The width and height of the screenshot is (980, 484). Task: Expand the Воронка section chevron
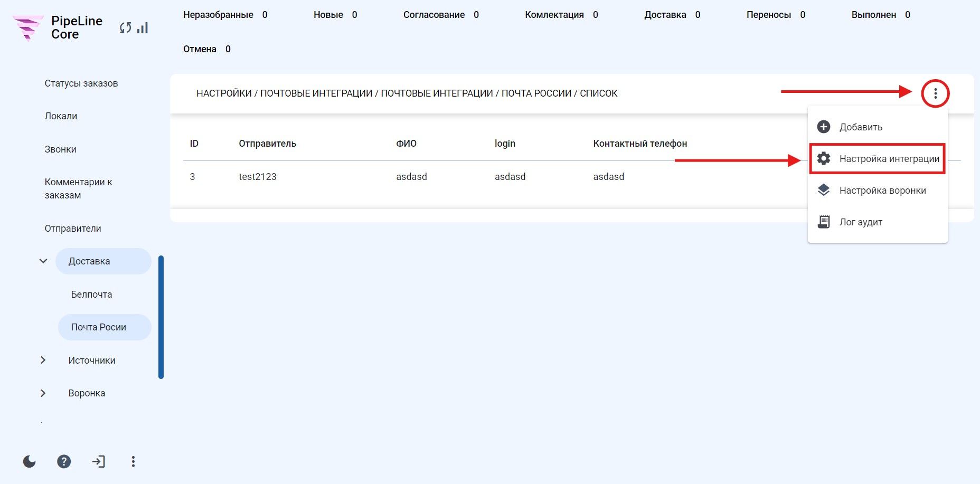click(43, 393)
